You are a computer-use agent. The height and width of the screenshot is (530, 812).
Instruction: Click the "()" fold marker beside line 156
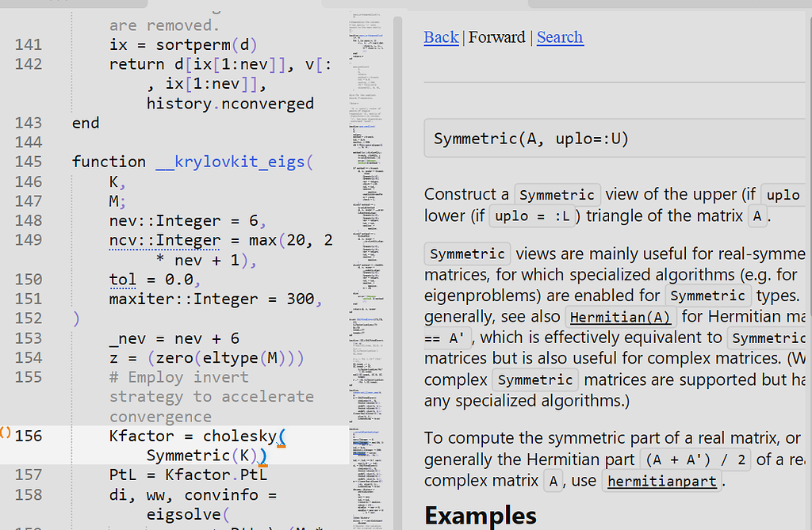click(6, 435)
